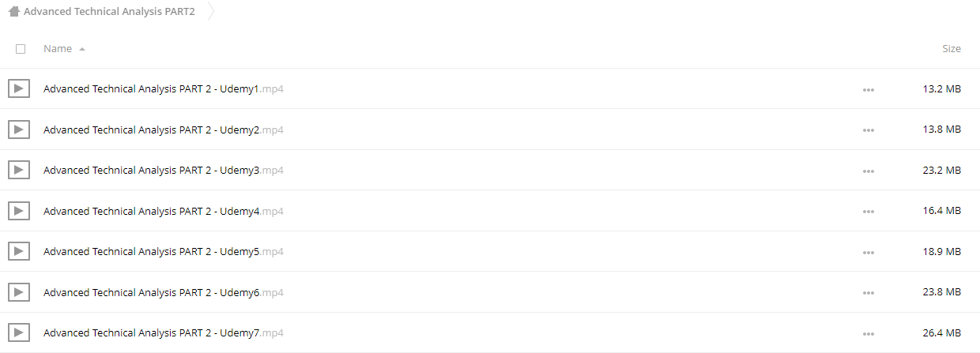Click the video play icon for Udemy2.mp4
The width and height of the screenshot is (980, 353).
coord(19,129)
